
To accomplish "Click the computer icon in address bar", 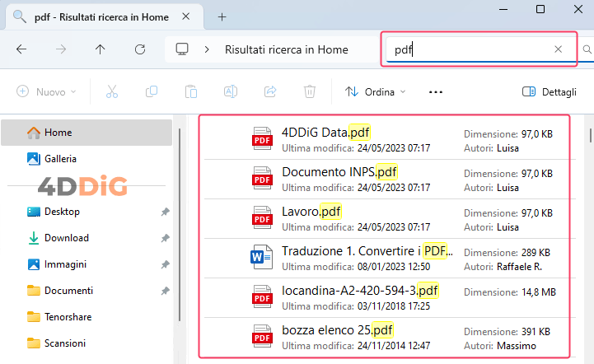I will 182,49.
